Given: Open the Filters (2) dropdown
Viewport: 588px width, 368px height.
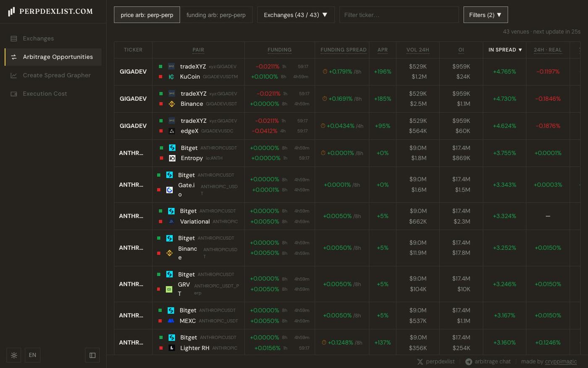Looking at the screenshot, I should (x=486, y=15).
